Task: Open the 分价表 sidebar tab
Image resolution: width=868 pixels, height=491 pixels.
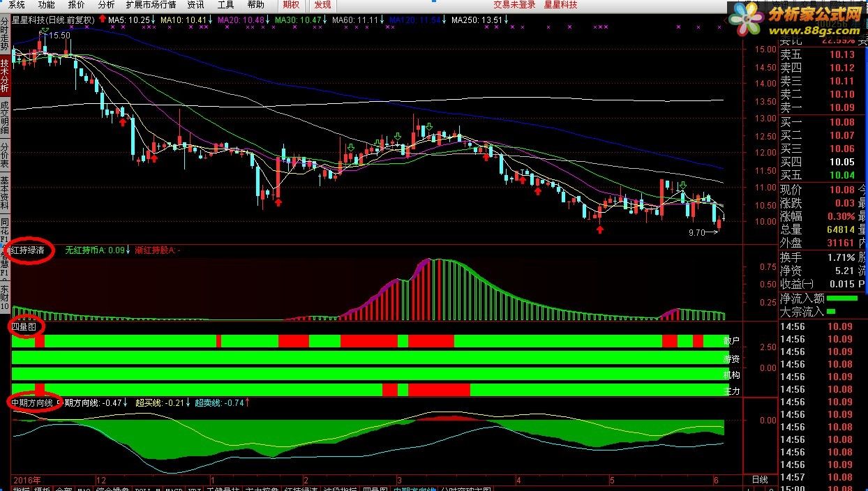Action: (5, 156)
